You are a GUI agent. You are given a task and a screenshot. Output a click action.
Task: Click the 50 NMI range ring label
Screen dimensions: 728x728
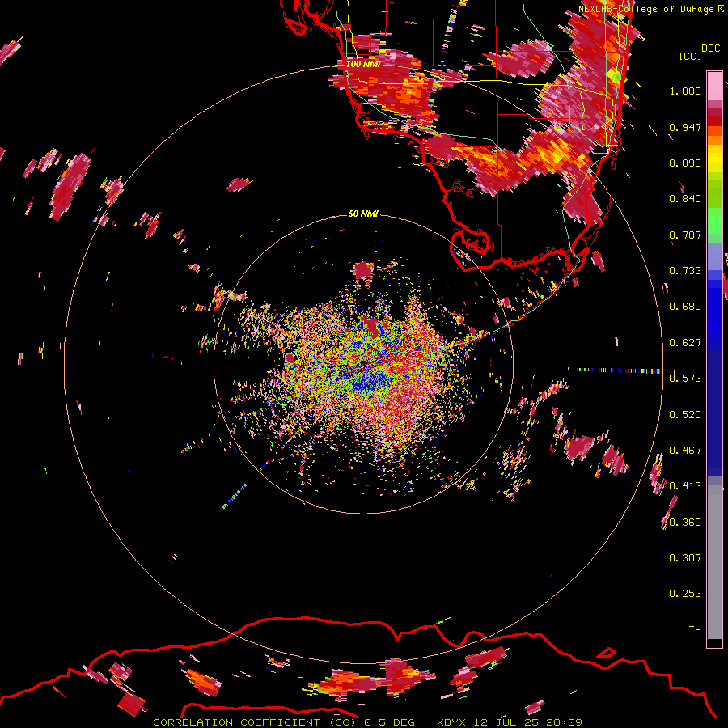[363, 214]
